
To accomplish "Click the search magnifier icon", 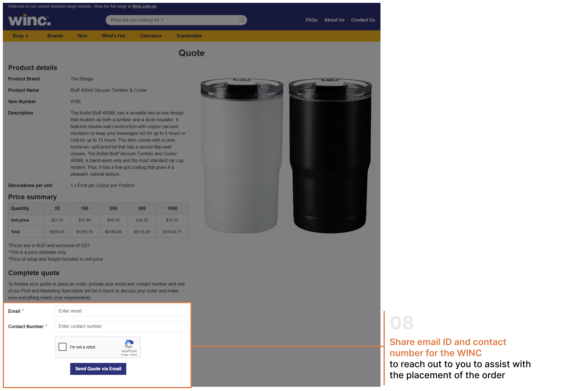I will click(x=241, y=20).
